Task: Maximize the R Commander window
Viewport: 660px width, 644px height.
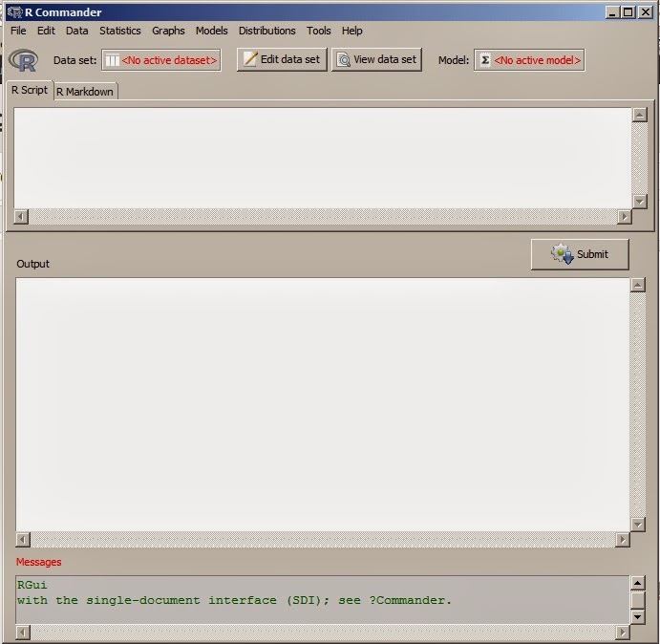Action: [x=628, y=12]
